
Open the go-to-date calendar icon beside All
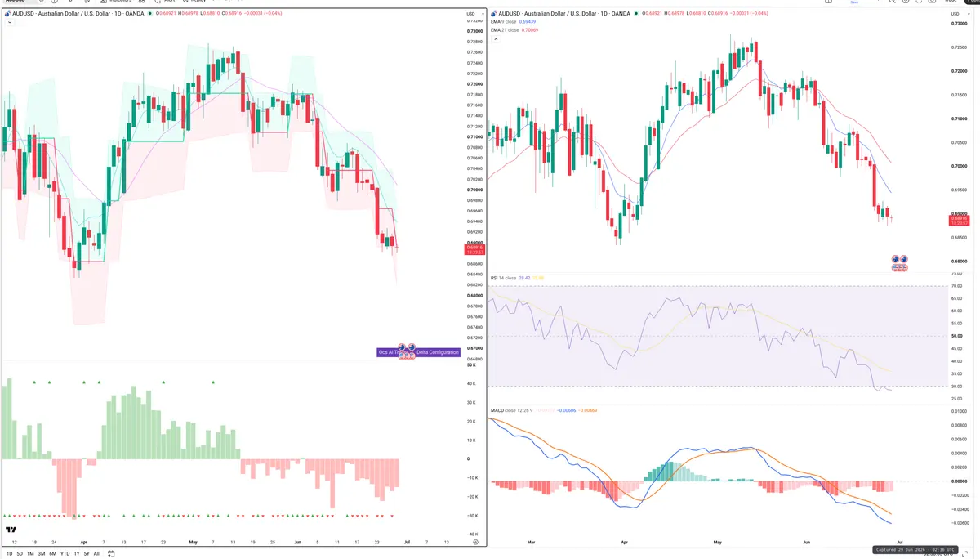coord(111,553)
